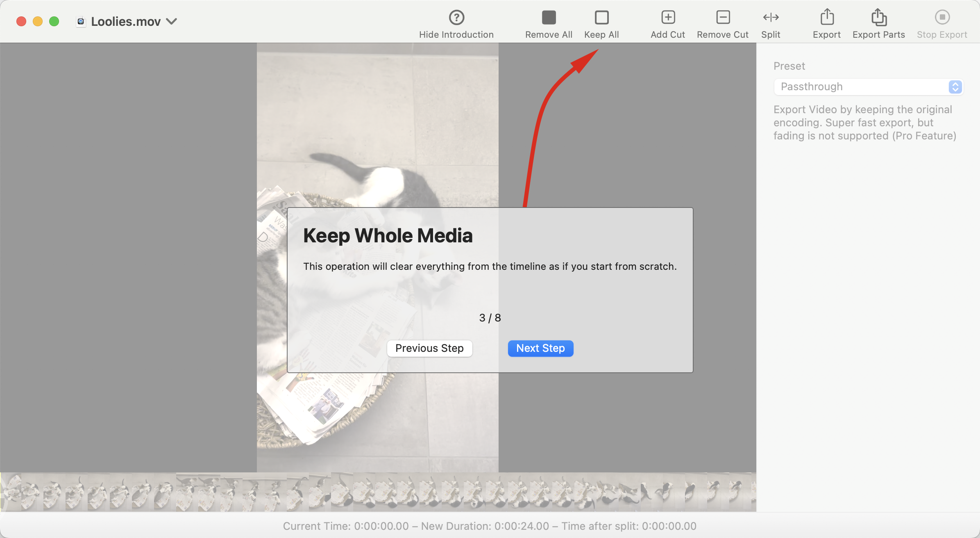Image resolution: width=980 pixels, height=538 pixels.
Task: Go to the Next Step
Action: (x=540, y=348)
